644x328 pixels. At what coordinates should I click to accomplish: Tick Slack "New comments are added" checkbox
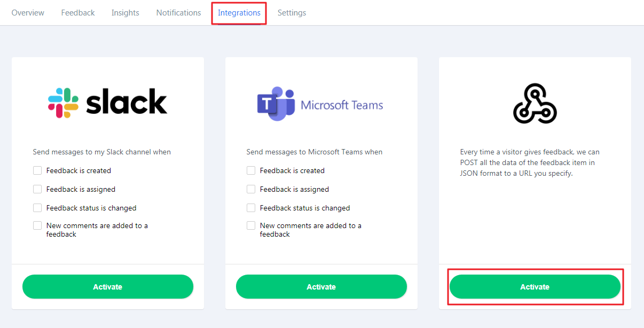click(x=37, y=226)
